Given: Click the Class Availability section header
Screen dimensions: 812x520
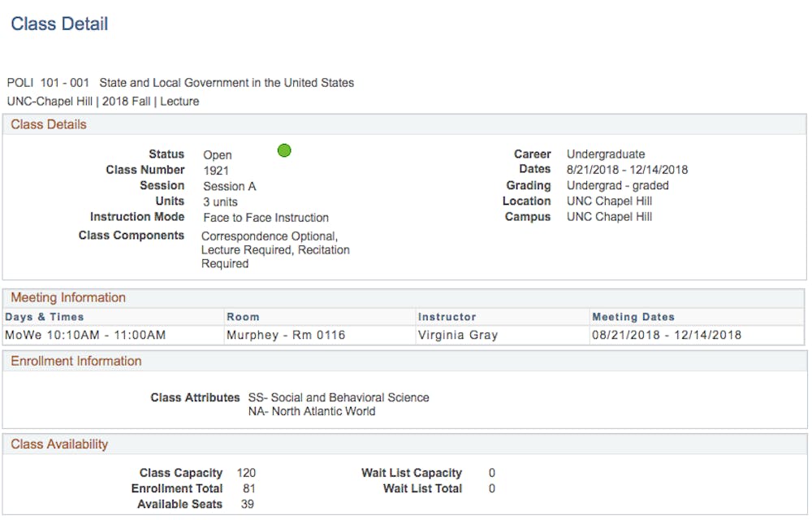Looking at the screenshot, I should click(59, 444).
